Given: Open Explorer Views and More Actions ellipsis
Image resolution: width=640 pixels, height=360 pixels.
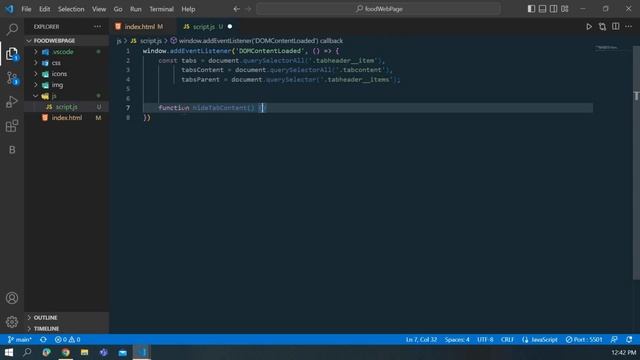Looking at the screenshot, I should 97,27.
